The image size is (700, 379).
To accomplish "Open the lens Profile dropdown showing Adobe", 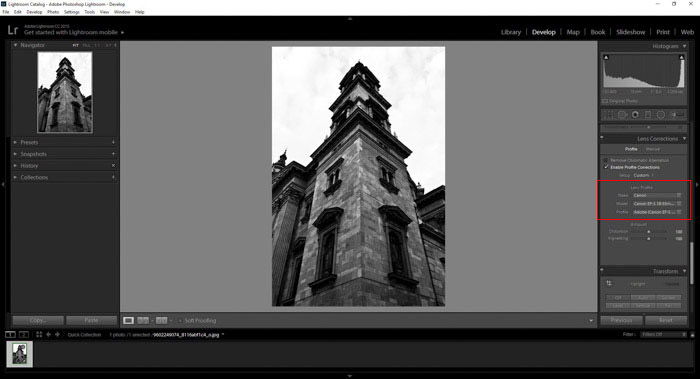I will pyautogui.click(x=657, y=212).
